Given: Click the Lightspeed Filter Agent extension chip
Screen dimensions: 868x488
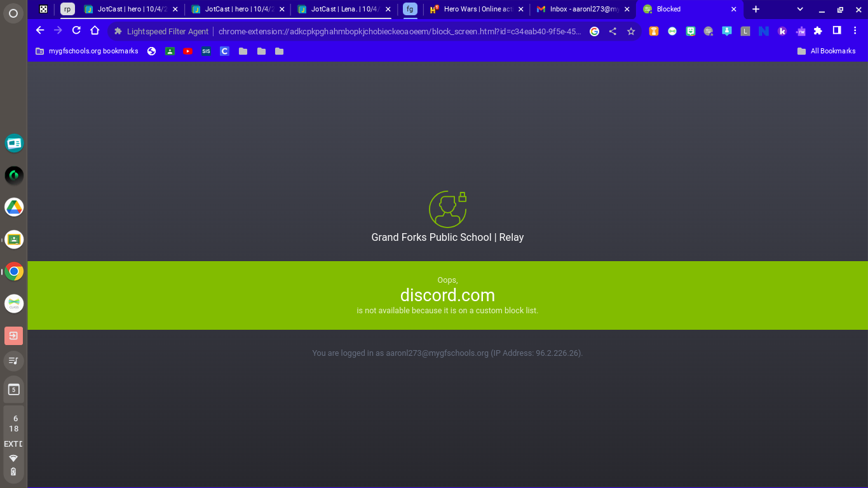Looking at the screenshot, I should [161, 31].
